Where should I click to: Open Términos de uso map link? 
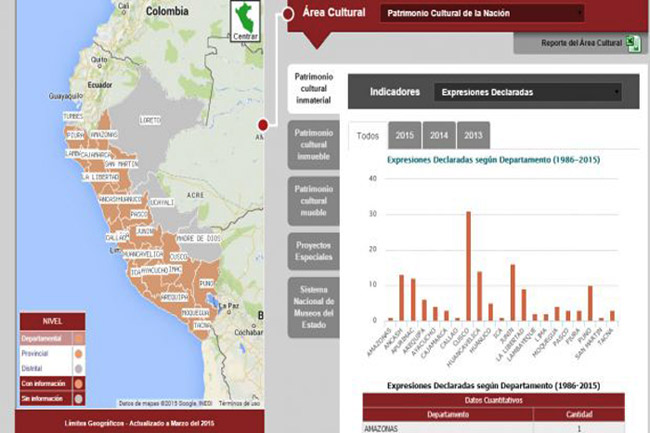(x=241, y=403)
